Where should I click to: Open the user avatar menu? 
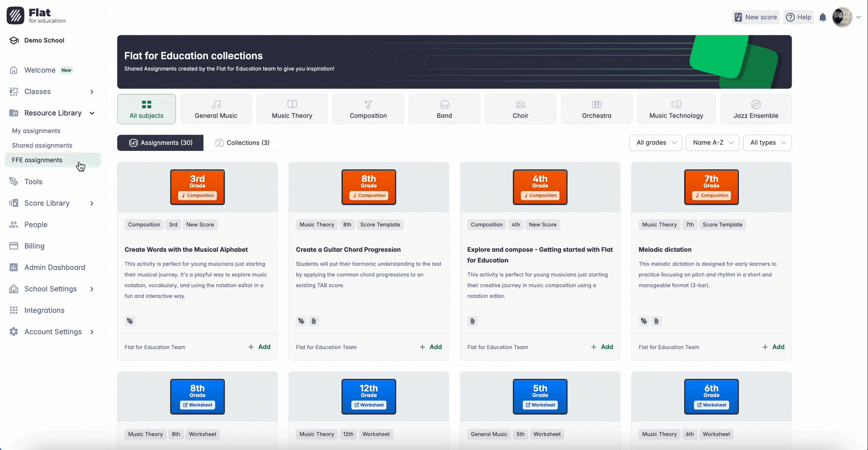tap(846, 17)
